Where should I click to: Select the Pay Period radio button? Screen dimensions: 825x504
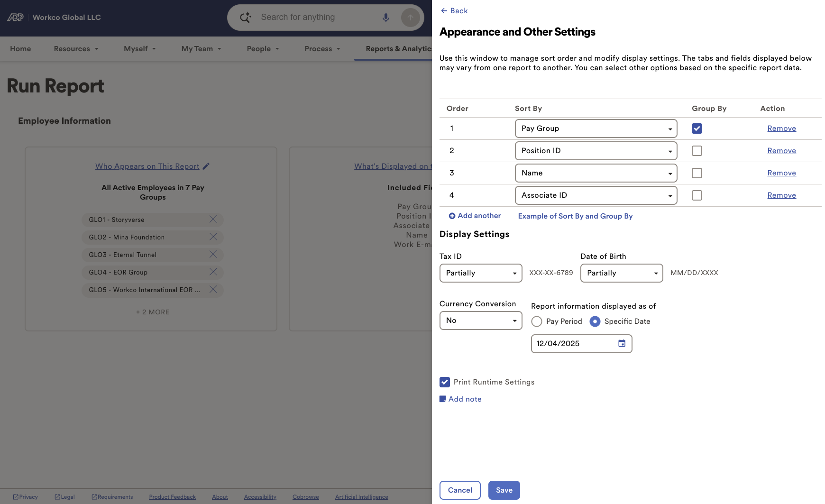[x=537, y=321]
